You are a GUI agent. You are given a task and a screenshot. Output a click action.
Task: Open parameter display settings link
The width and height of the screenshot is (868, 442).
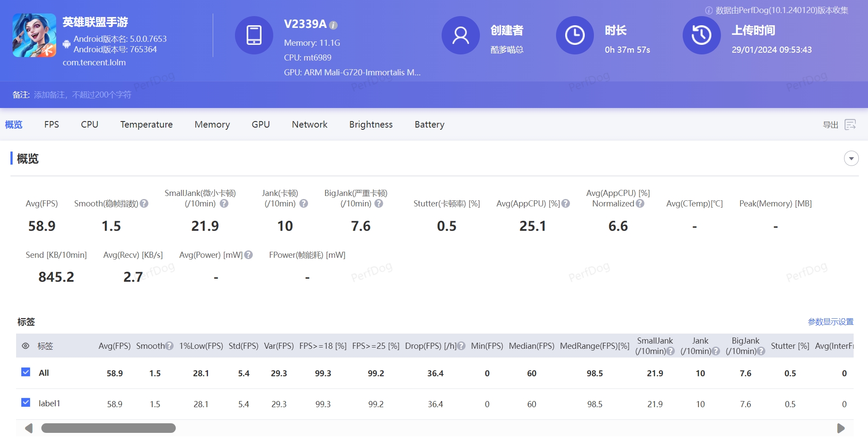click(830, 322)
